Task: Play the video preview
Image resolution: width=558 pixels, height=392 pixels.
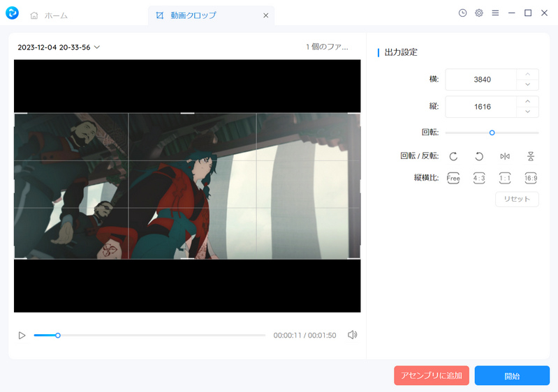Action: tap(22, 336)
